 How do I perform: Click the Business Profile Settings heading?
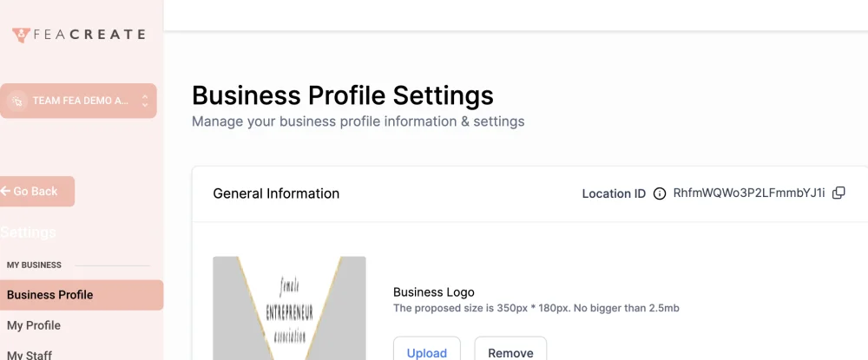[x=343, y=95]
